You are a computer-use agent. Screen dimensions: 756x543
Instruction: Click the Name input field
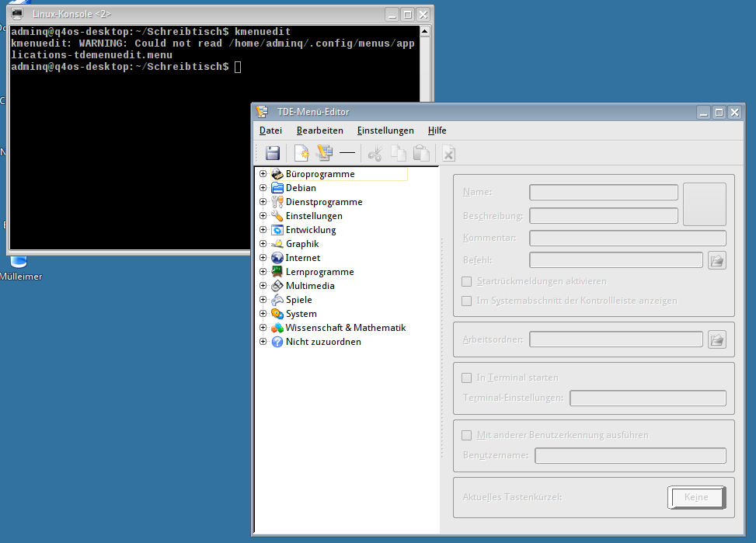point(603,193)
